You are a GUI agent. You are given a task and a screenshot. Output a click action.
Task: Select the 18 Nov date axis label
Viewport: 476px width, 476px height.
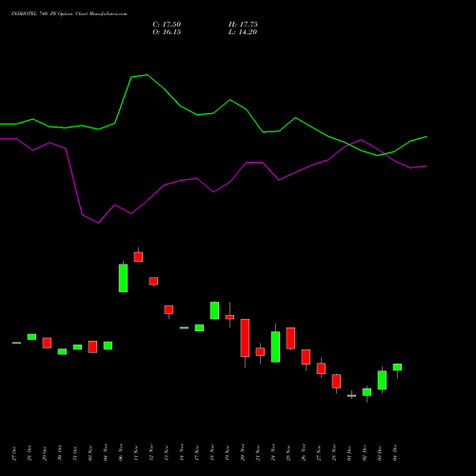[x=212, y=452]
